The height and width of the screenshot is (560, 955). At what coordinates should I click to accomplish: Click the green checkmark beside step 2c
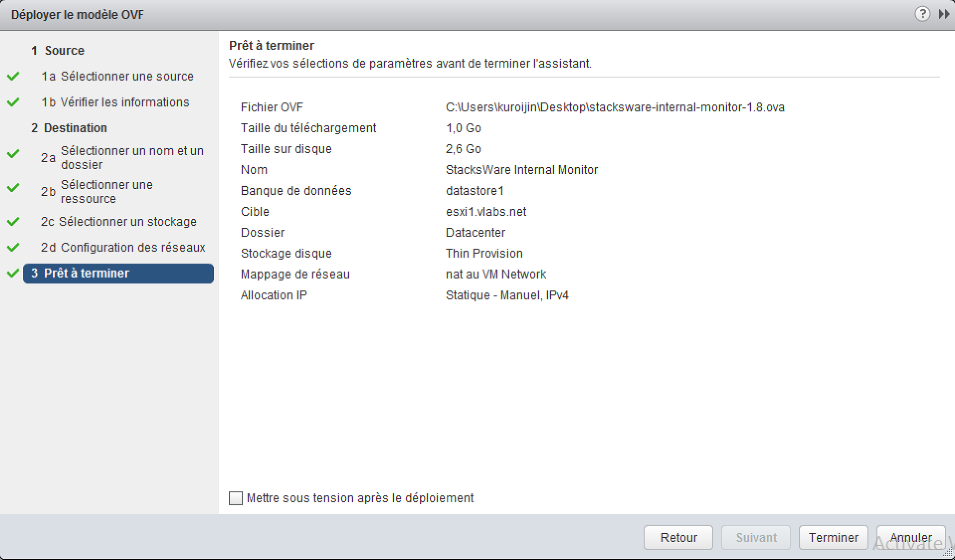(13, 221)
